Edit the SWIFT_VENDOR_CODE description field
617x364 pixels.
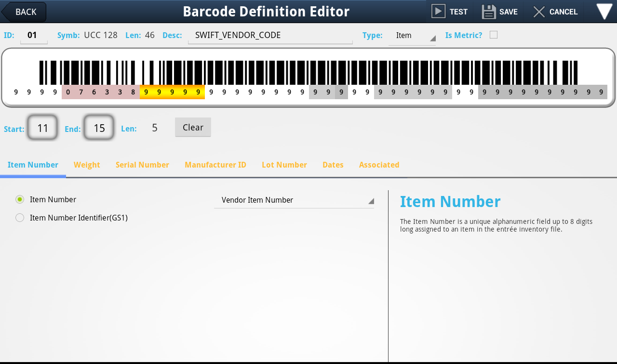pyautogui.click(x=270, y=36)
